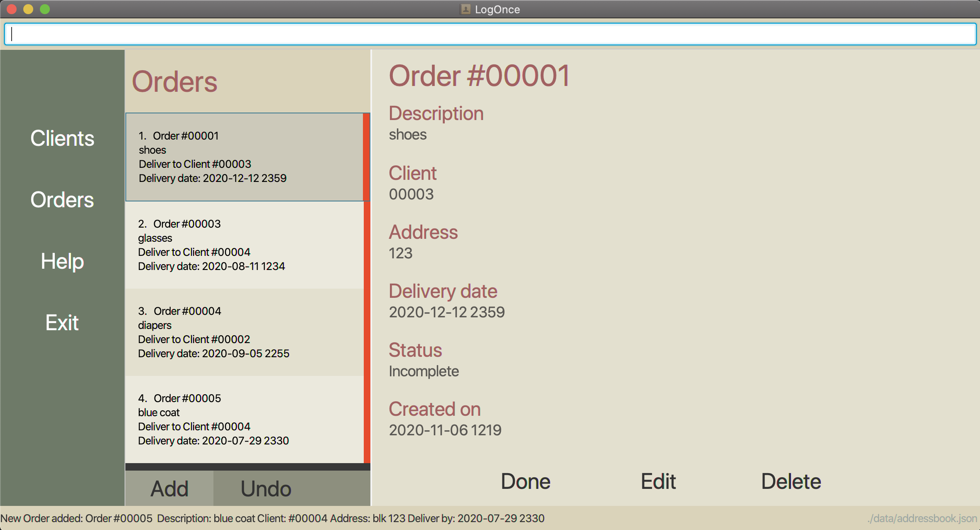Click the LogOnce title bar icon

[465, 9]
